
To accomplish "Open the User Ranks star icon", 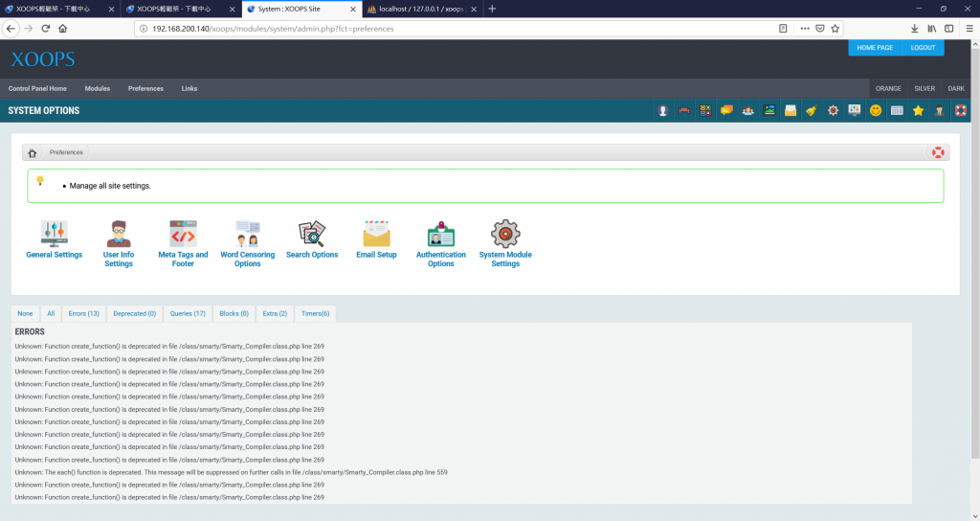I will click(x=918, y=111).
